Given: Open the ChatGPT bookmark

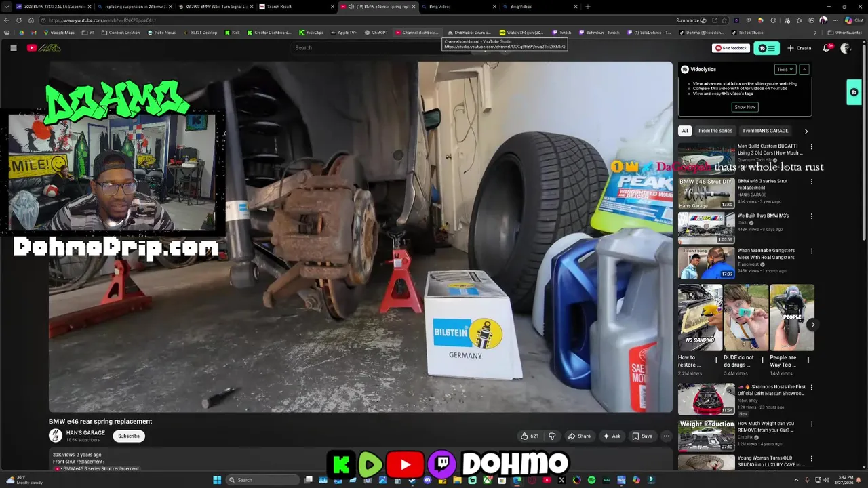Looking at the screenshot, I should (376, 33).
